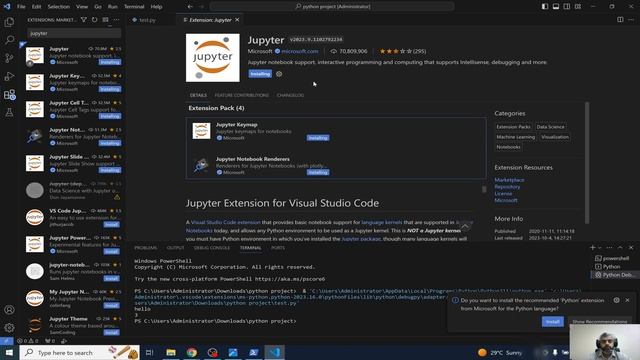Screen dimensions: 640x360
Task: Switch to the Ports panel tab
Action: click(278, 248)
